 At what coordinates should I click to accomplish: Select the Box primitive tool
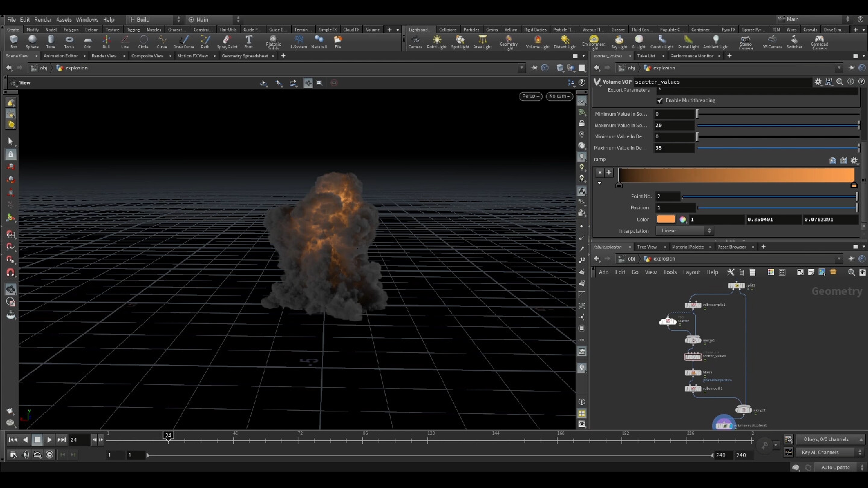(12, 40)
